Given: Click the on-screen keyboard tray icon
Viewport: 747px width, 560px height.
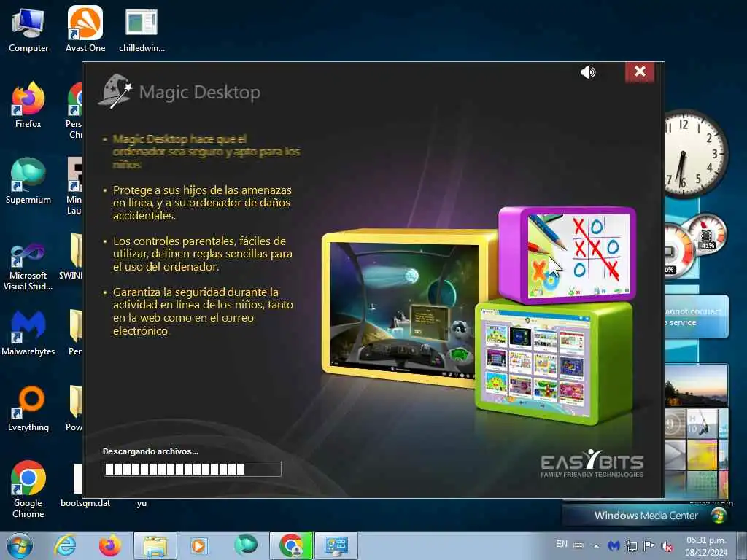Looking at the screenshot, I should tap(578, 545).
